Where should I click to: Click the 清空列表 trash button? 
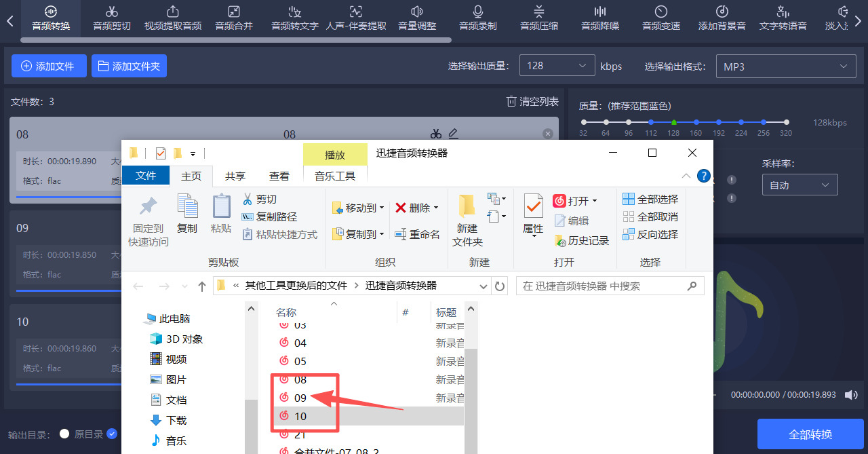click(x=532, y=101)
